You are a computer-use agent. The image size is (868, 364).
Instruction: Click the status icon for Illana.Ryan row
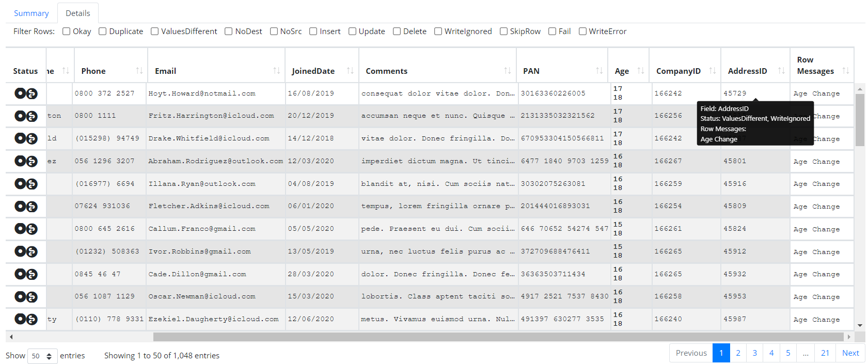[x=26, y=184]
